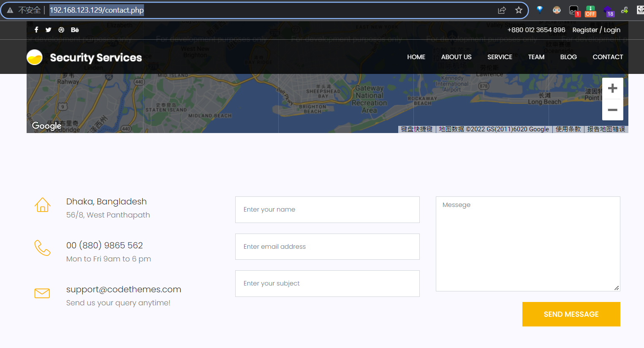Open the CONTACT menu item

point(608,57)
